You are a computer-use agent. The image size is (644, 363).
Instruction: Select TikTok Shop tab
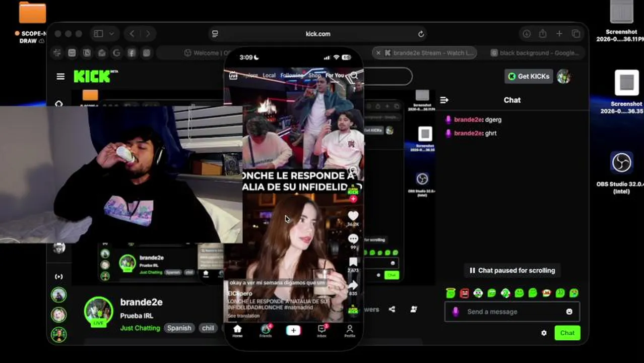(314, 76)
